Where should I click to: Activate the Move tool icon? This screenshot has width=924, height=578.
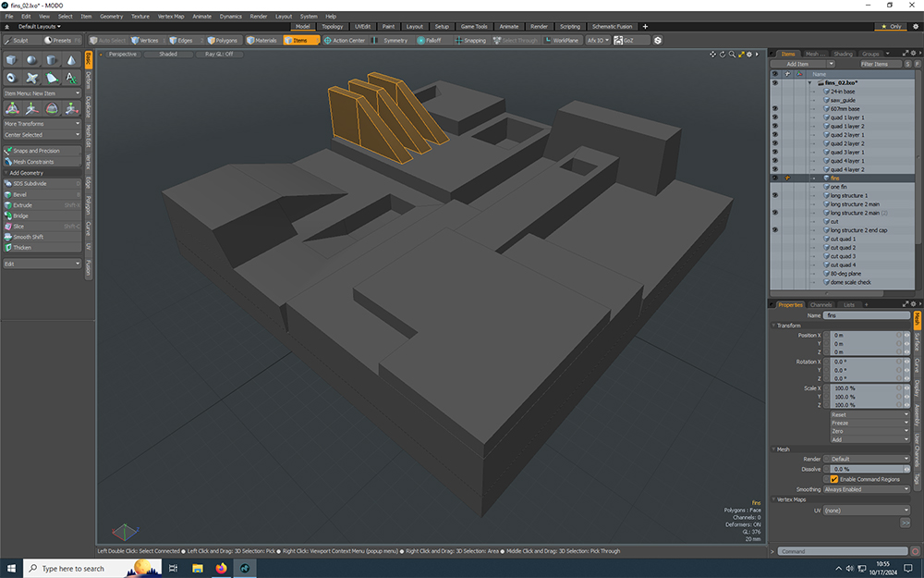(31, 108)
